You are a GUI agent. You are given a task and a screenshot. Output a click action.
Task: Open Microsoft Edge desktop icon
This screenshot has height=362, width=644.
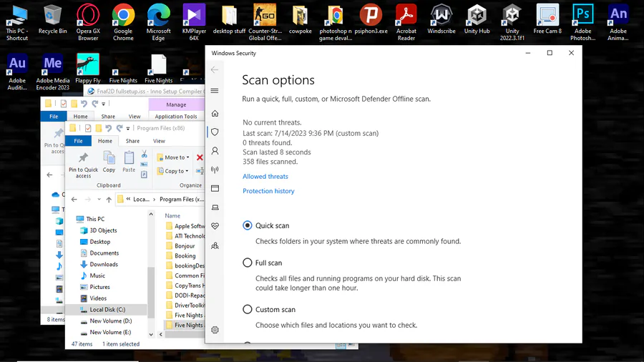(x=159, y=21)
